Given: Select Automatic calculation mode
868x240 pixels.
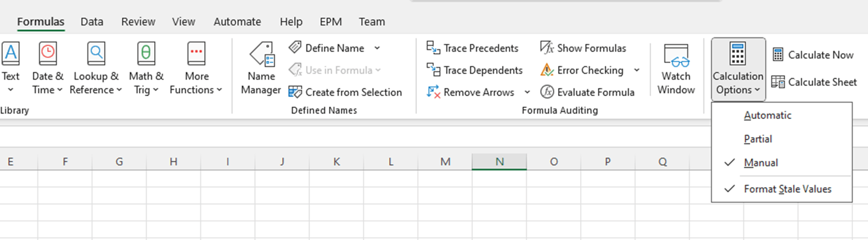Looking at the screenshot, I should (x=768, y=115).
